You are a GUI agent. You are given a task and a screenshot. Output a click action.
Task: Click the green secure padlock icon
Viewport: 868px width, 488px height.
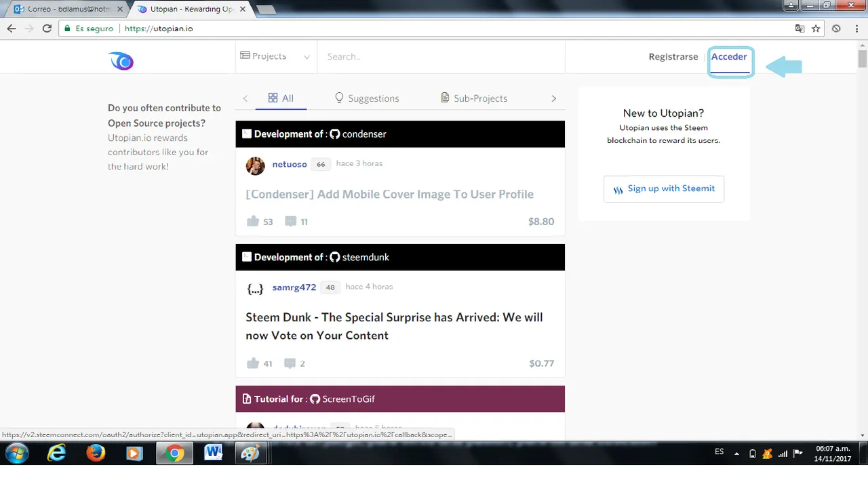[x=66, y=28]
